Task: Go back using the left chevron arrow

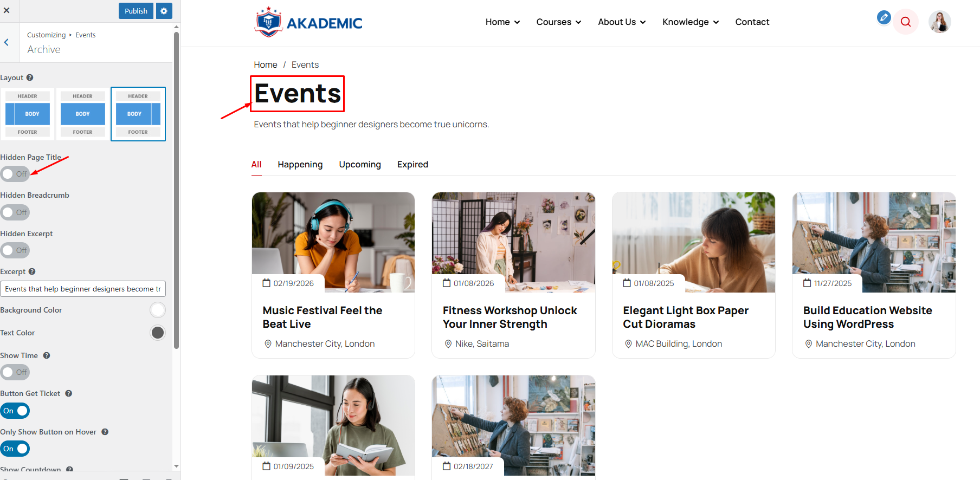Action: click(7, 42)
